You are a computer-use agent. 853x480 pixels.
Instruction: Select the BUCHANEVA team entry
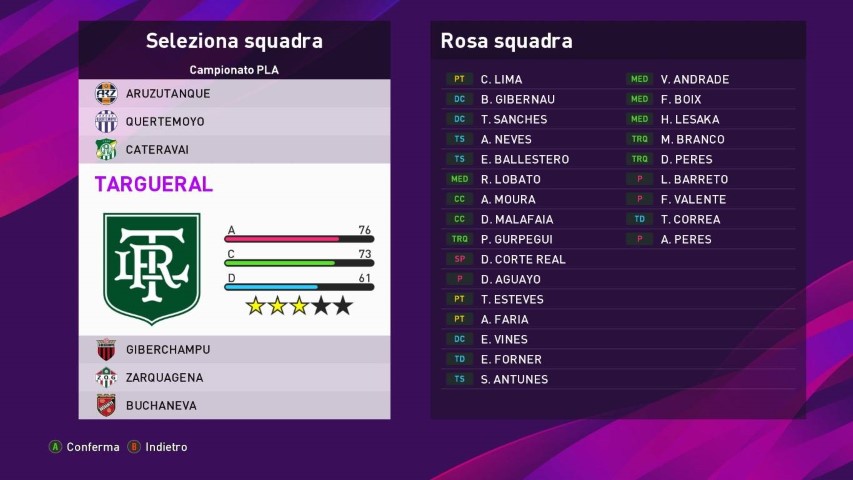tap(160, 405)
